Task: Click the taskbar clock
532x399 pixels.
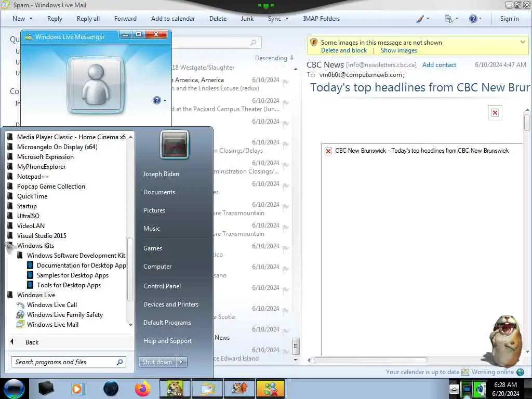Action: pos(506,389)
